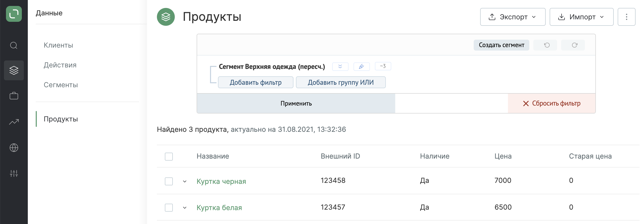Collapse segment filter with double-chevron icon

point(340,66)
